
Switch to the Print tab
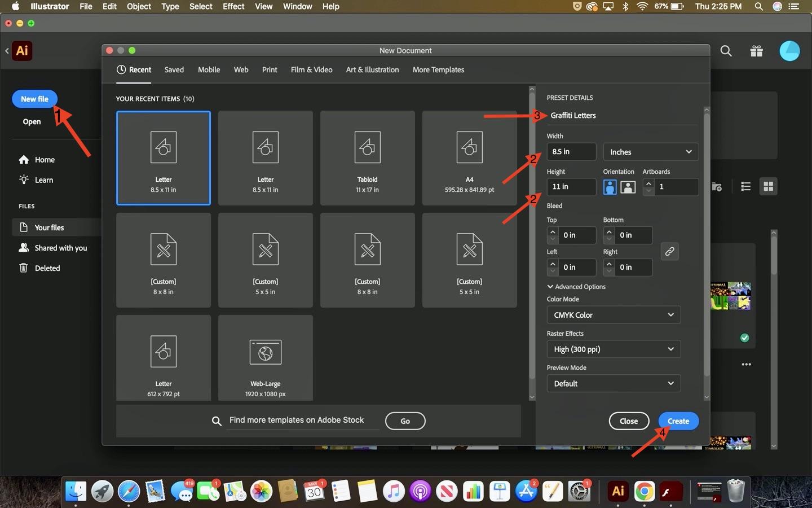pos(270,70)
